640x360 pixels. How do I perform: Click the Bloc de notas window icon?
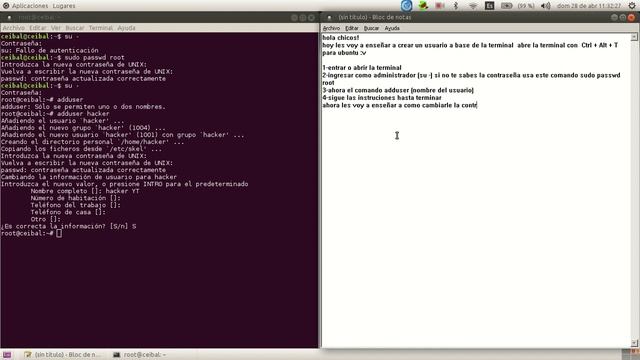point(329,17)
